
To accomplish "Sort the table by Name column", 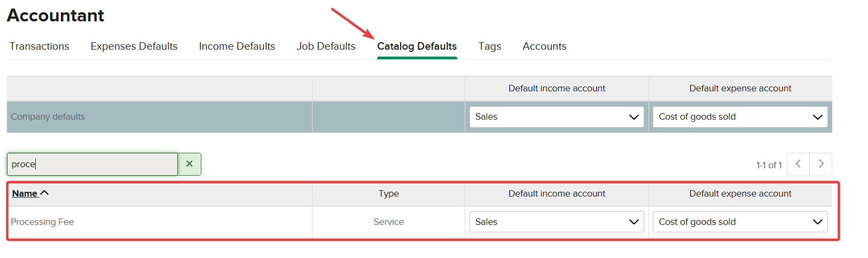I will tap(25, 193).
